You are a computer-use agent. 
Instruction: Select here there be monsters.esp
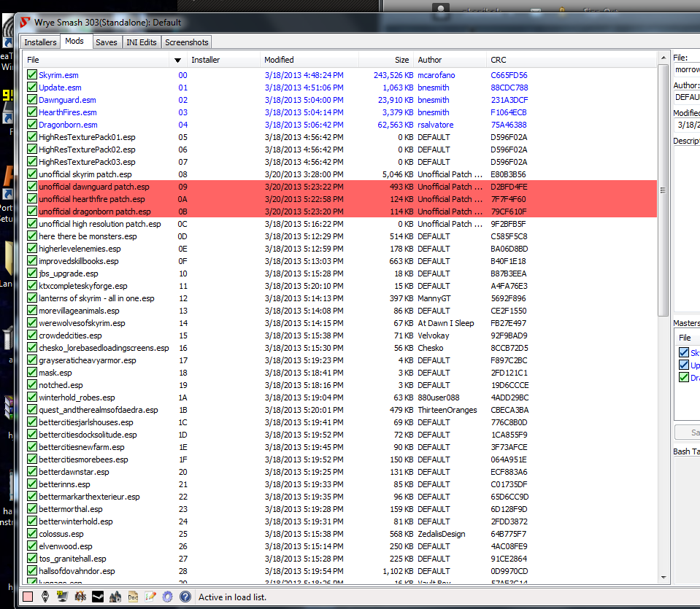[x=88, y=236]
